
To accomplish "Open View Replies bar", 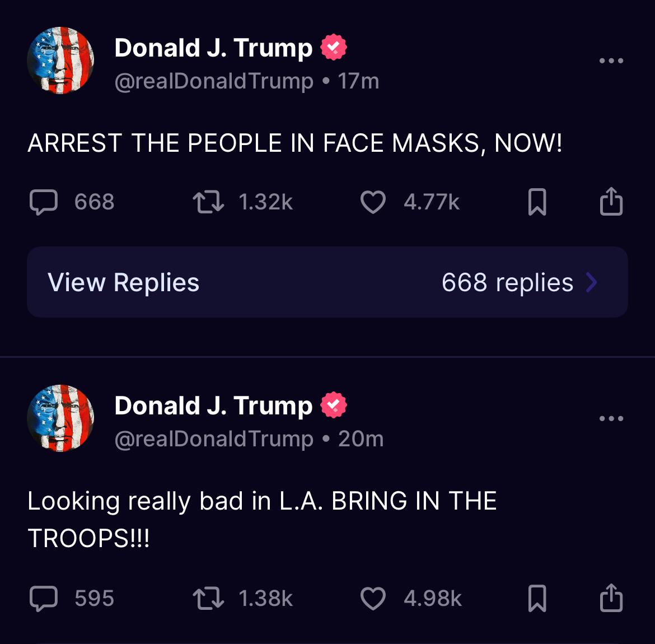I will [327, 282].
